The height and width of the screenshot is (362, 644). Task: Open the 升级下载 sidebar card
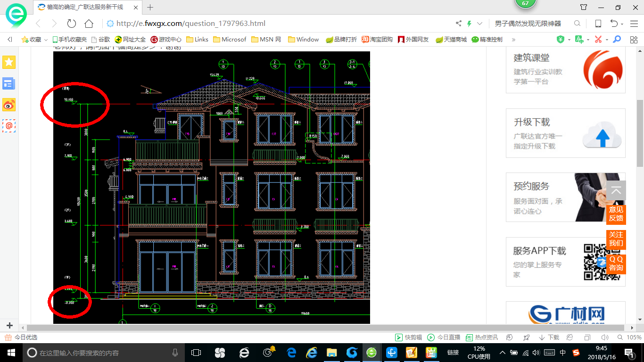(566, 133)
